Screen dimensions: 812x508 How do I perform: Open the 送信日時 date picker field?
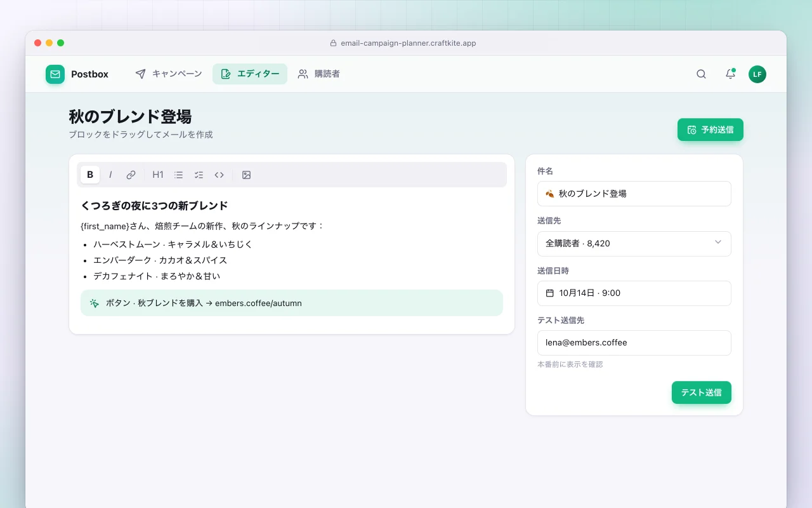[x=634, y=293]
